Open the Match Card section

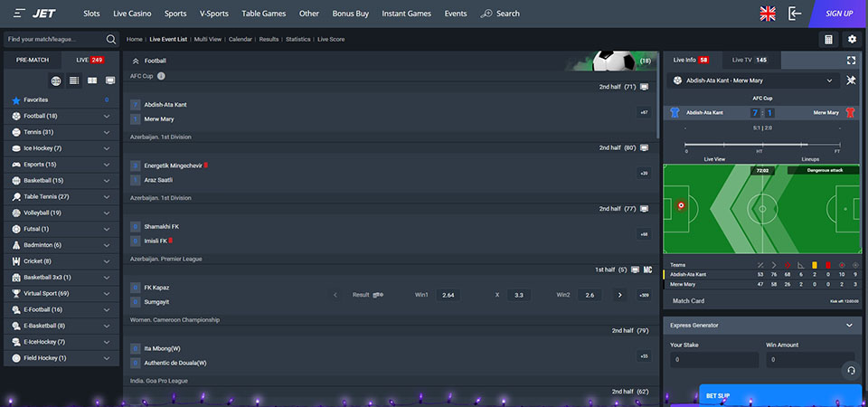[688, 301]
